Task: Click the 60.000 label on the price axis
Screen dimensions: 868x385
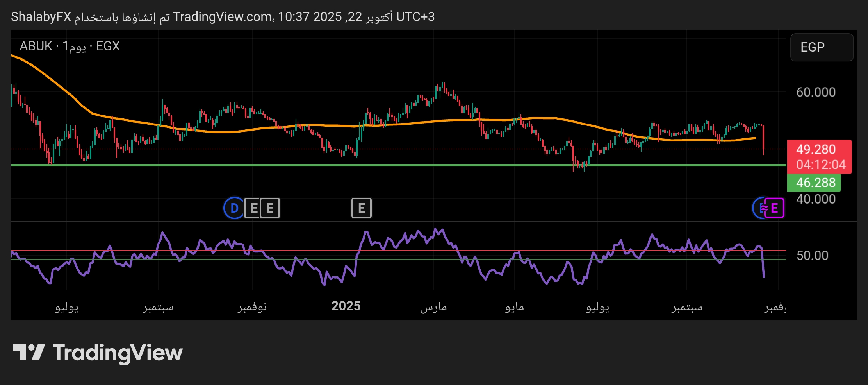Action: click(816, 92)
